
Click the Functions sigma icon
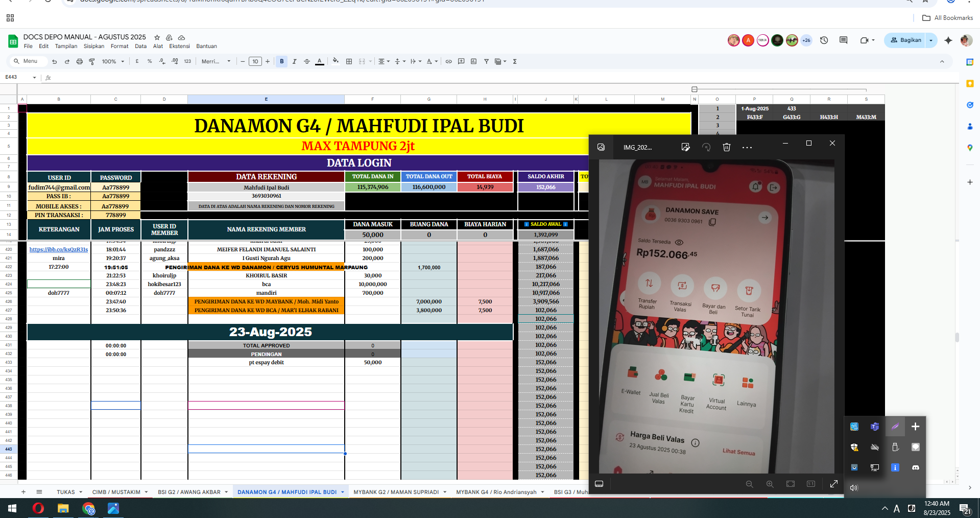pos(515,61)
